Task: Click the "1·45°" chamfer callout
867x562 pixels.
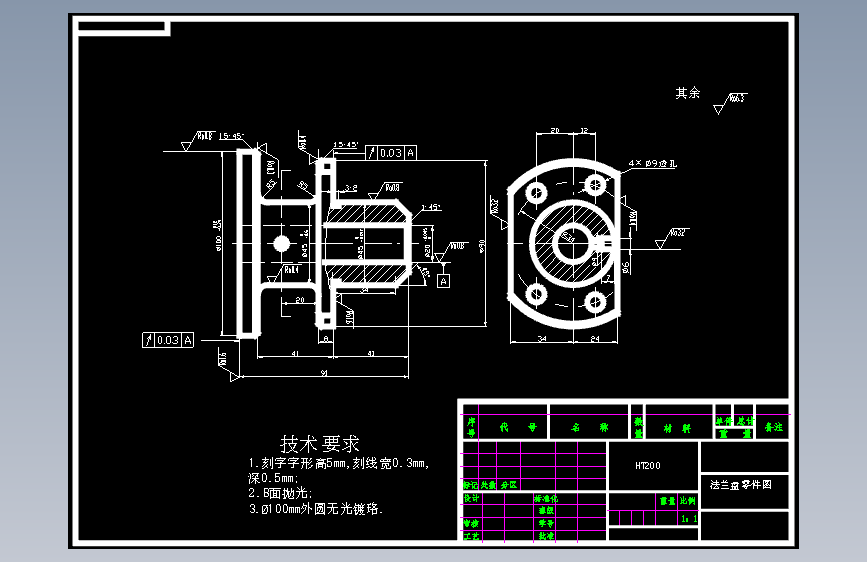Action: (x=431, y=207)
